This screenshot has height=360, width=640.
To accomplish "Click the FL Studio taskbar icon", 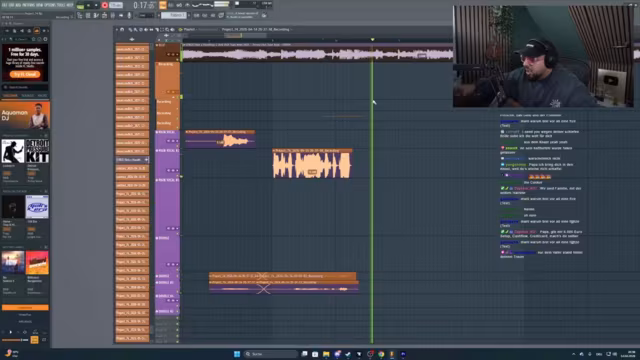I will 392,354.
